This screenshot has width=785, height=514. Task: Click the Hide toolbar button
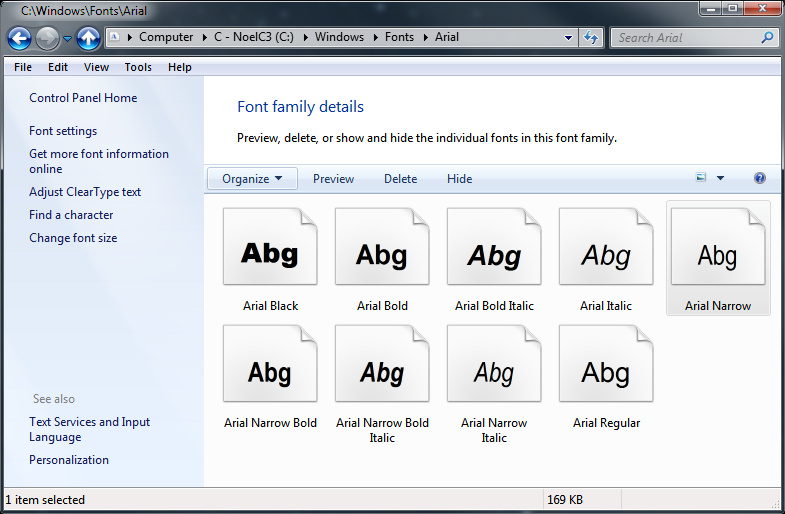coord(460,179)
